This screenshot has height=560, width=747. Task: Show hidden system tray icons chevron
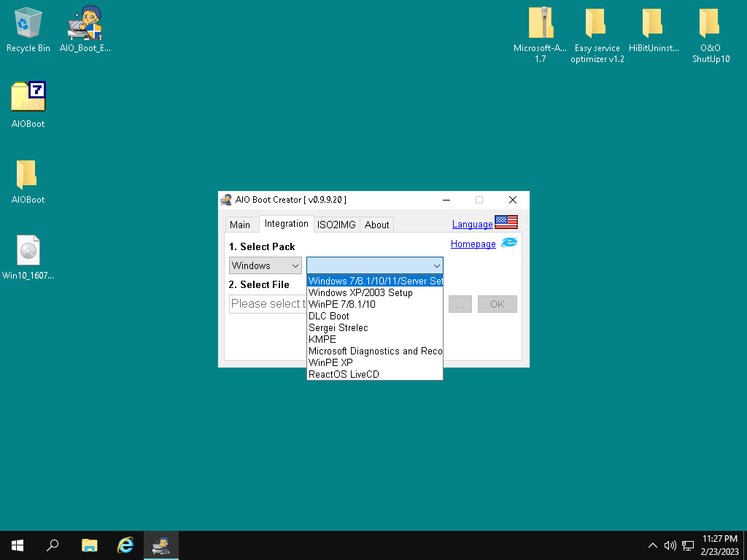coord(652,545)
